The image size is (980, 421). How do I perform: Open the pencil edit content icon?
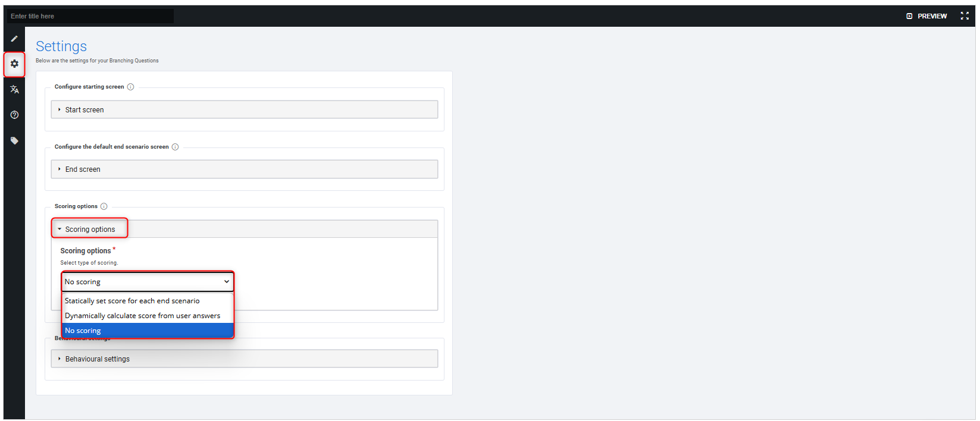click(x=14, y=39)
